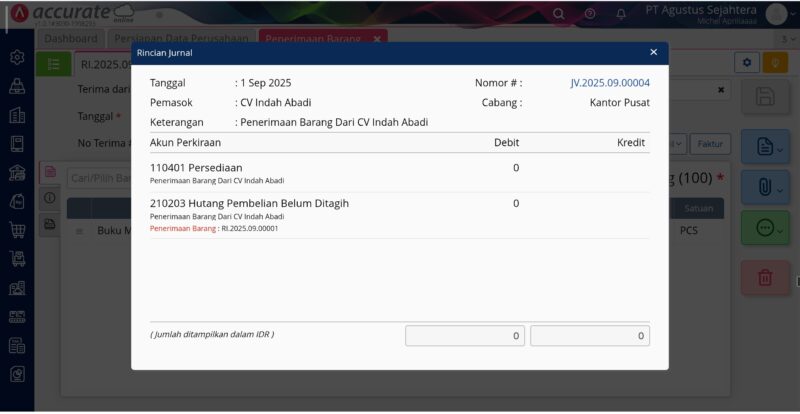Switch to the Dashboard tab

[71, 38]
